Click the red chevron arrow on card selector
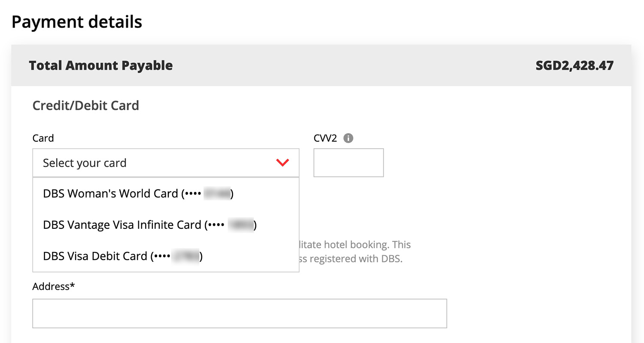Viewport: 644px width, 343px height. [x=283, y=163]
